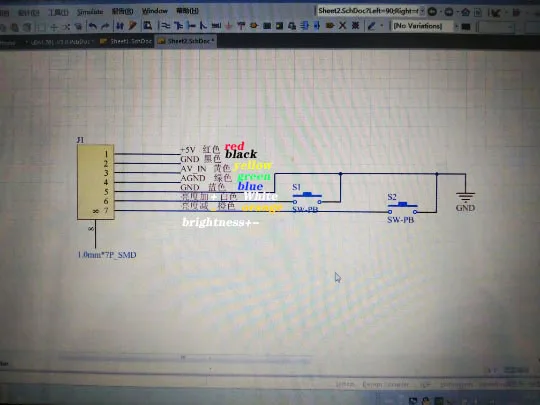Open the 工具(T) tools menu
540x405 pixels.
click(58, 13)
